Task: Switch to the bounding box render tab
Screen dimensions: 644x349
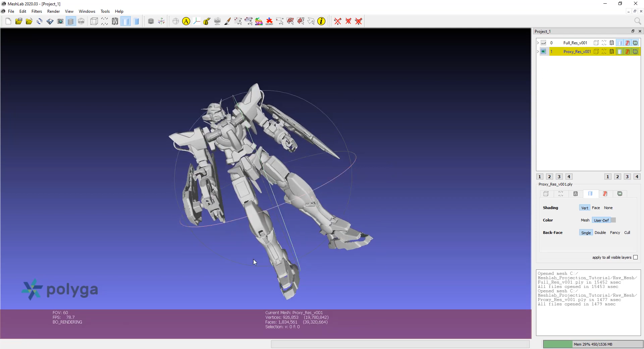Action: (546, 194)
